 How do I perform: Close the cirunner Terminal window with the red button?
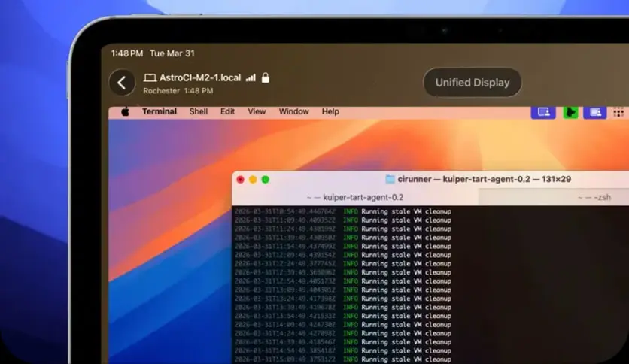pos(240,180)
